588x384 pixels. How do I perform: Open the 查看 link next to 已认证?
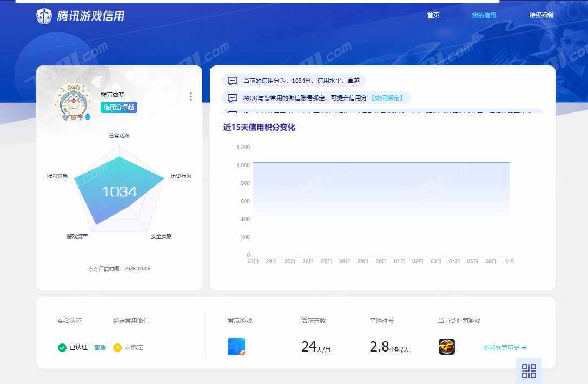(x=100, y=348)
